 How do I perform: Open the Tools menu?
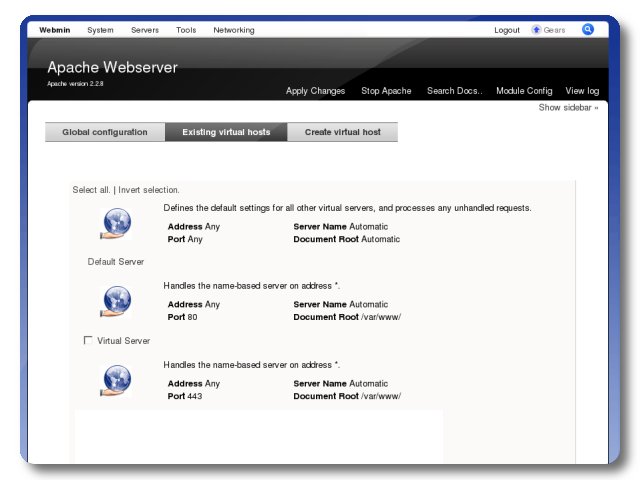186,30
